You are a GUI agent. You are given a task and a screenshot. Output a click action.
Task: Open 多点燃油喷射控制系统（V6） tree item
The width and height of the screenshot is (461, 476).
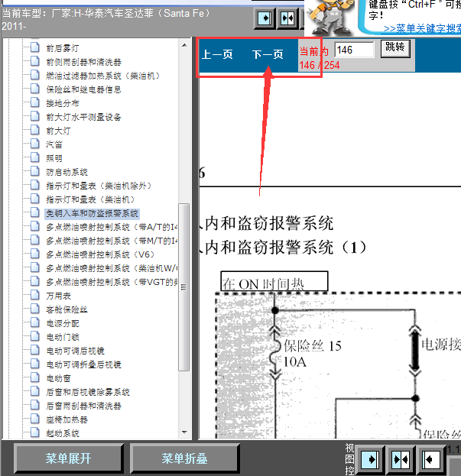(x=100, y=254)
